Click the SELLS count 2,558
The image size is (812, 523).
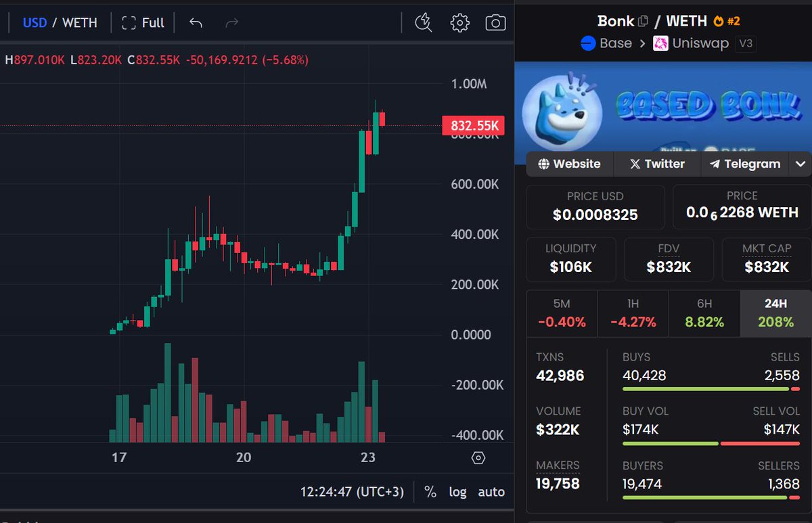[x=782, y=376]
